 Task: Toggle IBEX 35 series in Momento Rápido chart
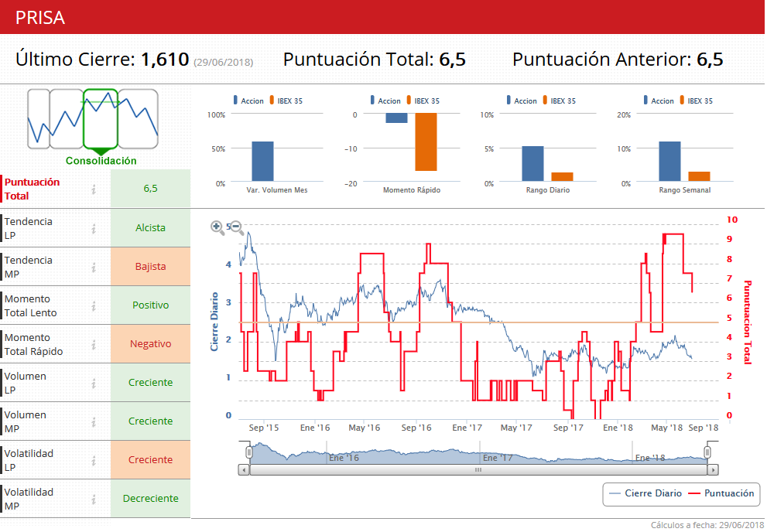coord(423,101)
